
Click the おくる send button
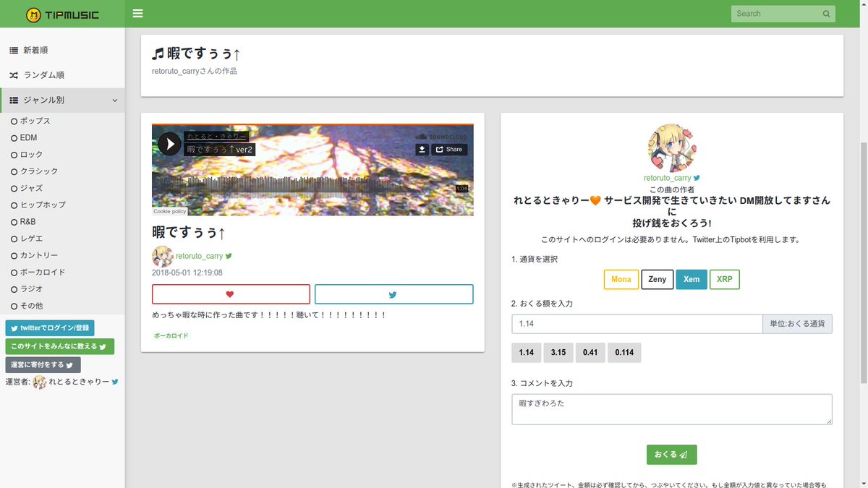pos(671,454)
